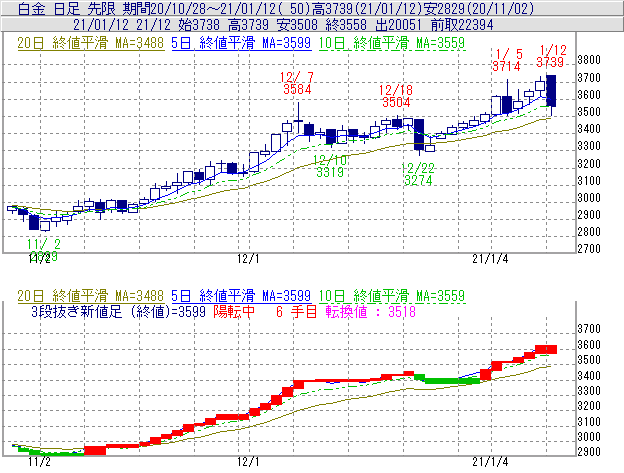The width and height of the screenshot is (624, 473).
Task: Click the red 6 手目 count text
Action: click(x=296, y=311)
